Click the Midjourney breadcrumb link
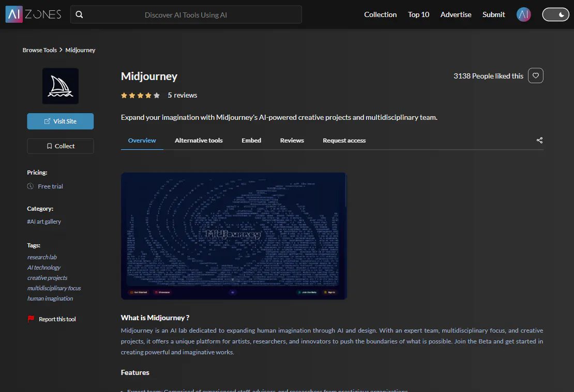The width and height of the screenshot is (574, 392). coord(80,50)
